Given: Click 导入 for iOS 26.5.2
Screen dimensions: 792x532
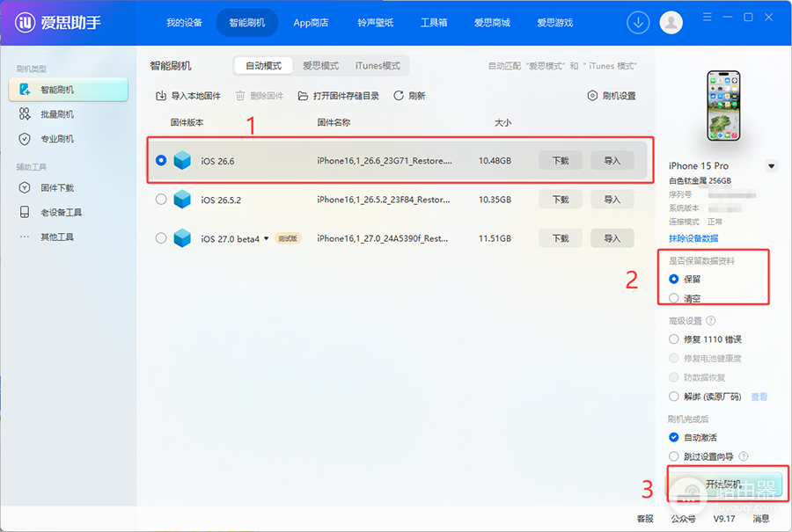Looking at the screenshot, I should tap(612, 200).
